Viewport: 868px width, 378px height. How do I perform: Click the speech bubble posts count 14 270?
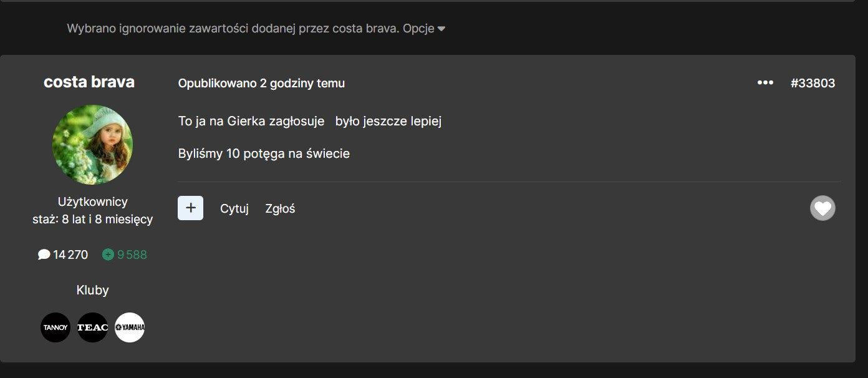click(x=63, y=254)
